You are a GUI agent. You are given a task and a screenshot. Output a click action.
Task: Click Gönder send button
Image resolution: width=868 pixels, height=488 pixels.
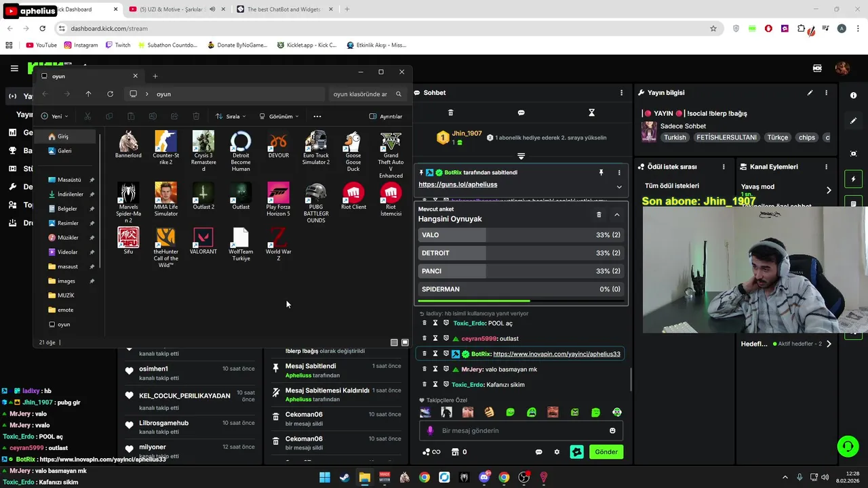click(x=606, y=452)
